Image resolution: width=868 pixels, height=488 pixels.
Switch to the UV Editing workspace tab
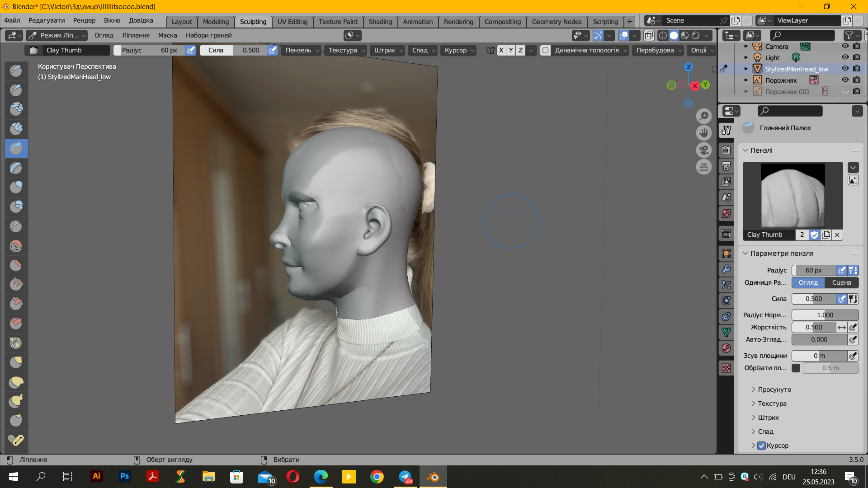[292, 21]
